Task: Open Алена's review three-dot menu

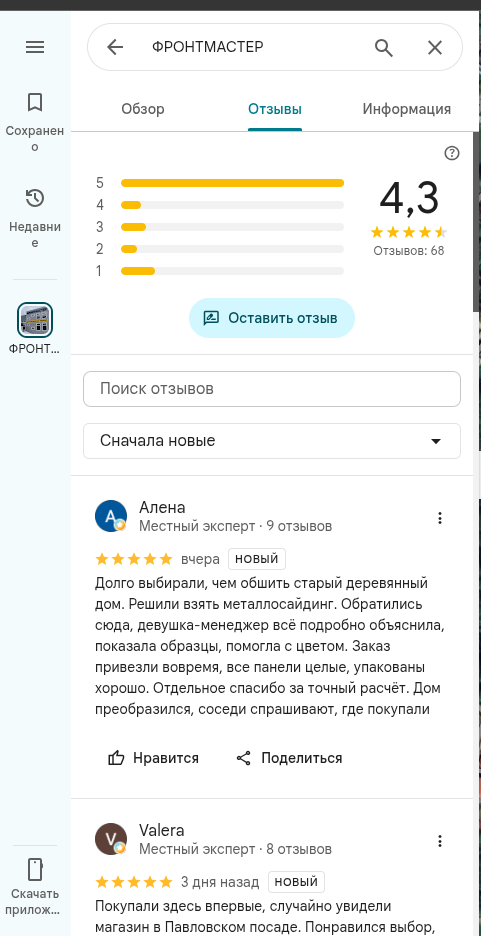Action: [x=440, y=518]
